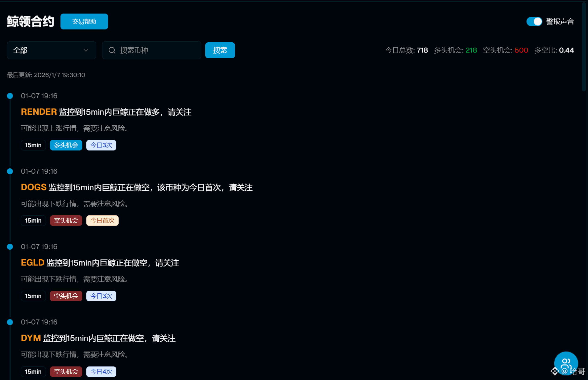The image size is (588, 380).
Task: Open the 全部 filter dropdown
Action: [x=51, y=50]
